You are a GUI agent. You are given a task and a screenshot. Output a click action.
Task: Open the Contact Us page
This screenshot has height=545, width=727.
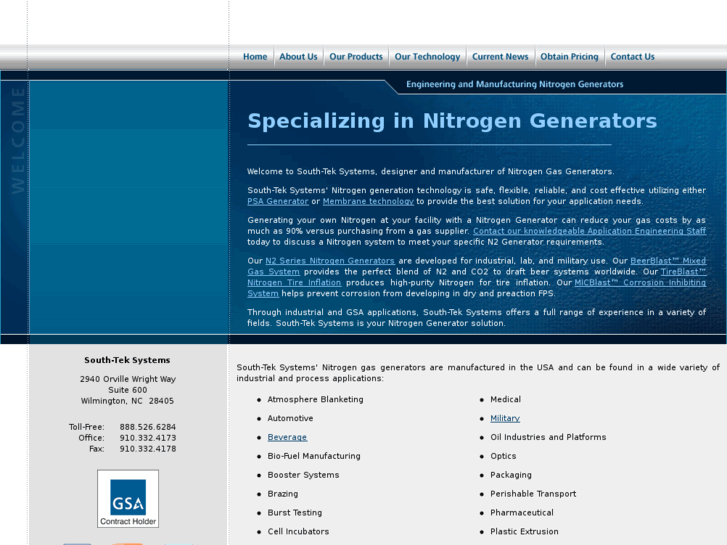632,57
